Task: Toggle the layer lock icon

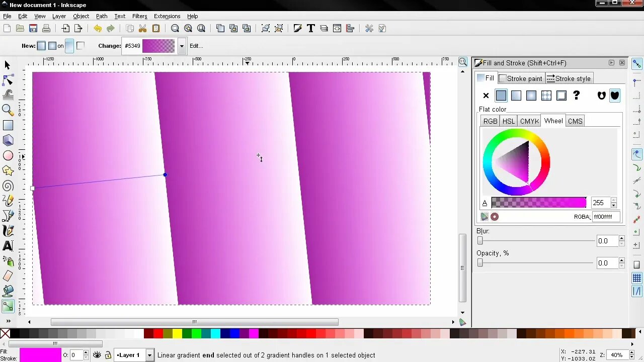Action: coord(108,355)
